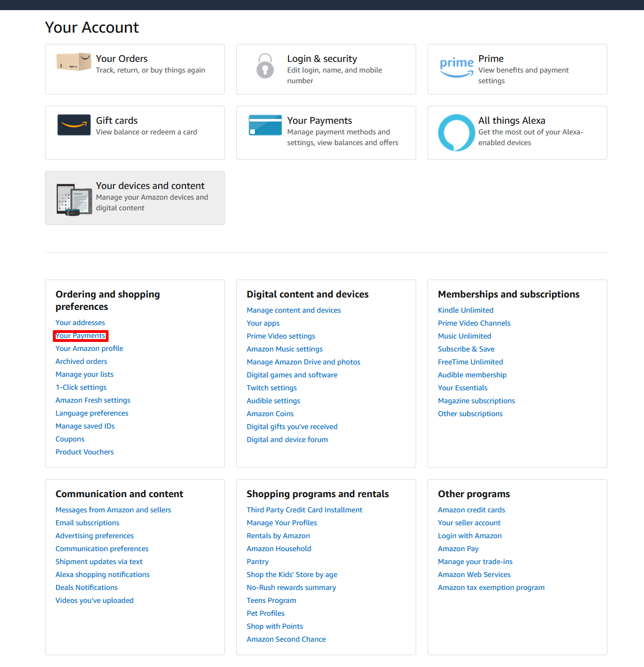Open Alexa shopping notifications
Viewport: 644px width, 667px height.
coord(102,574)
